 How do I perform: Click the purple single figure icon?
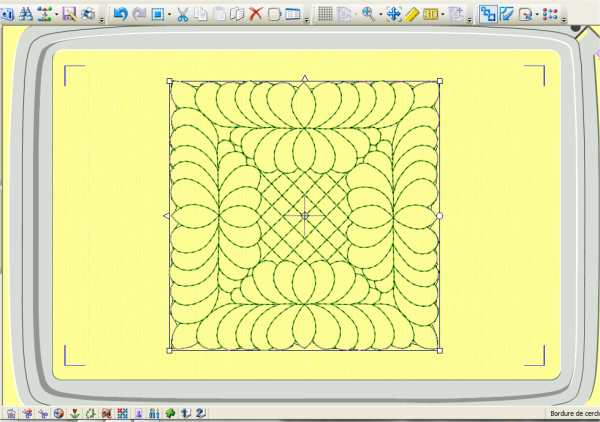(139, 413)
